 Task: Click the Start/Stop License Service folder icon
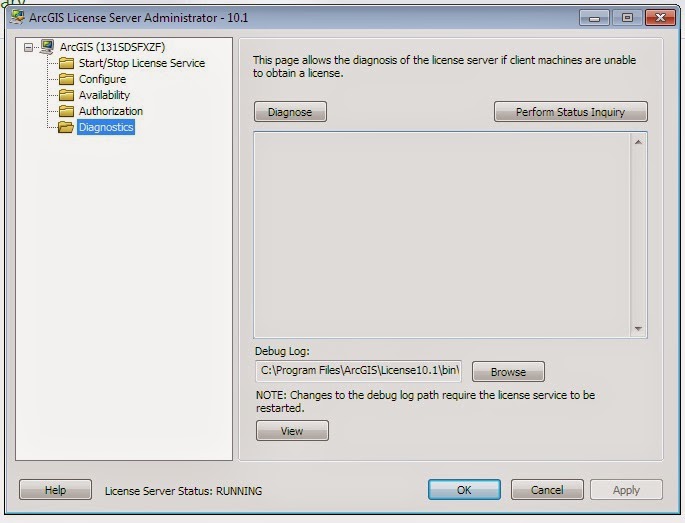pos(66,63)
